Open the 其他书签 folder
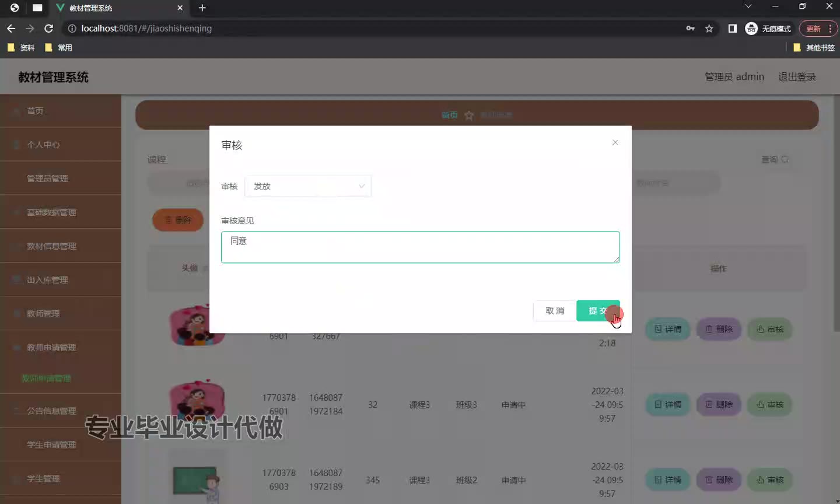This screenshot has width=840, height=504. coord(814,48)
